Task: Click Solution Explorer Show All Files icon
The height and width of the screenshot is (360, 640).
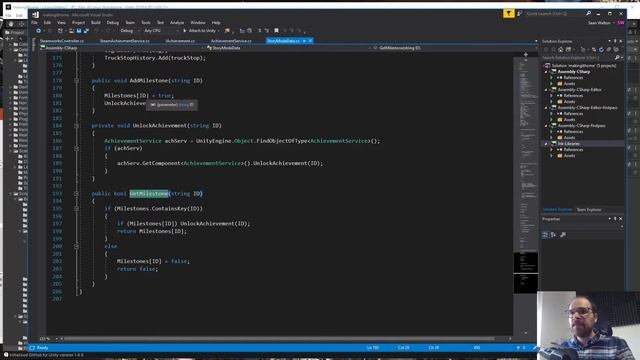Action: pyautogui.click(x=616, y=50)
